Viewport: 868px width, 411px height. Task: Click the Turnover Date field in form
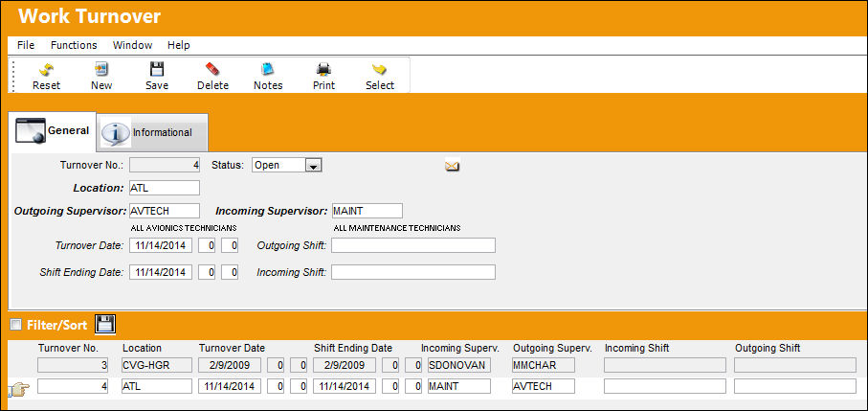(161, 245)
